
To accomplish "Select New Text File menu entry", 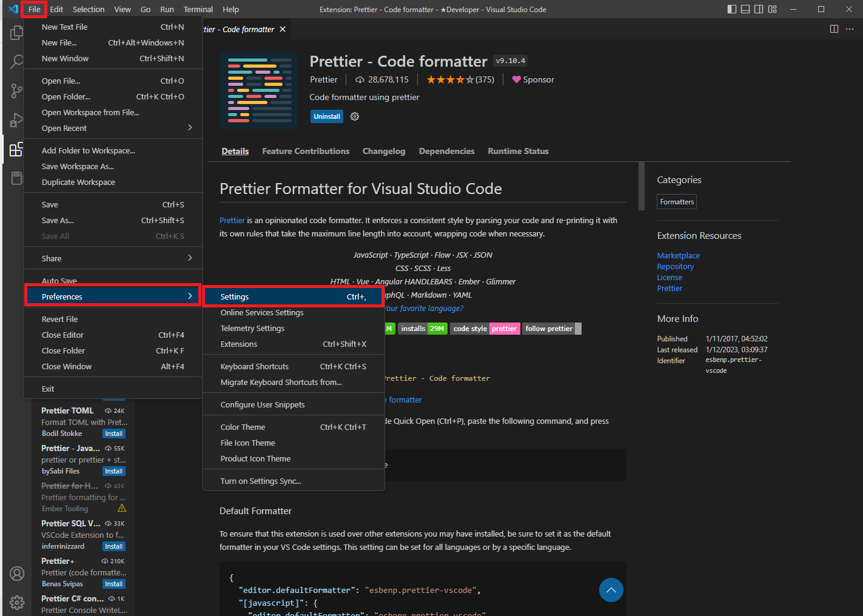I will (x=113, y=27).
